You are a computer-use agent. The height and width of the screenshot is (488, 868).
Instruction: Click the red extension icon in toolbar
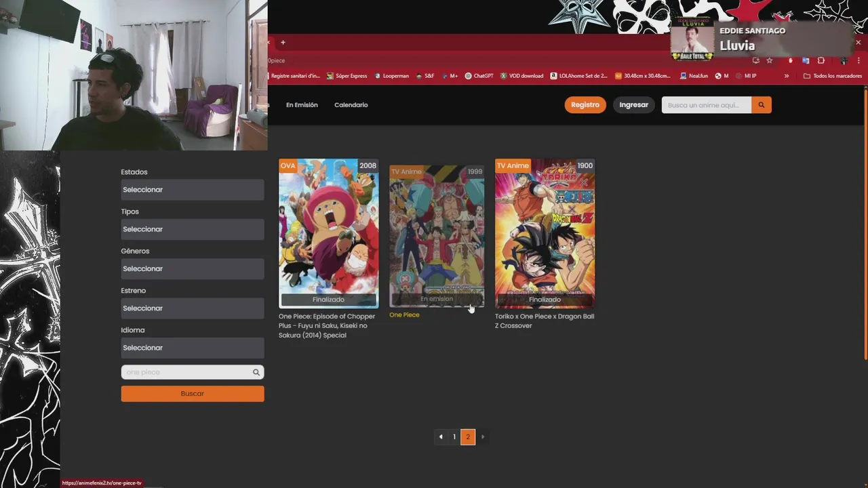790,60
